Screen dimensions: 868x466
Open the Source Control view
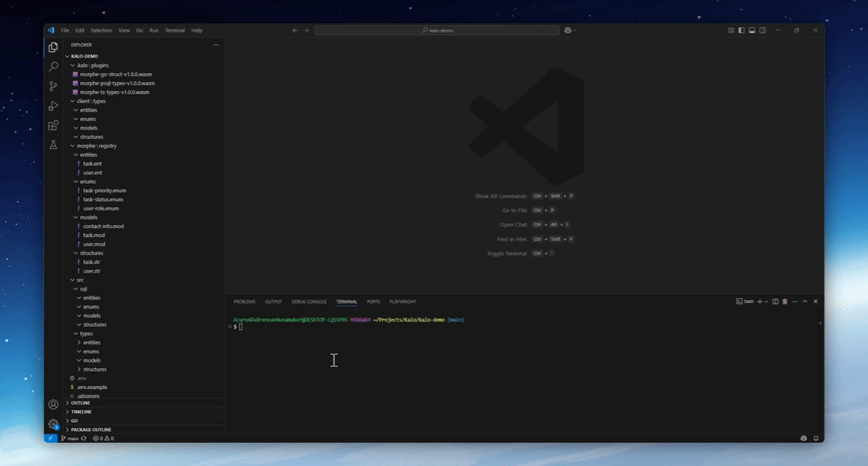click(53, 86)
